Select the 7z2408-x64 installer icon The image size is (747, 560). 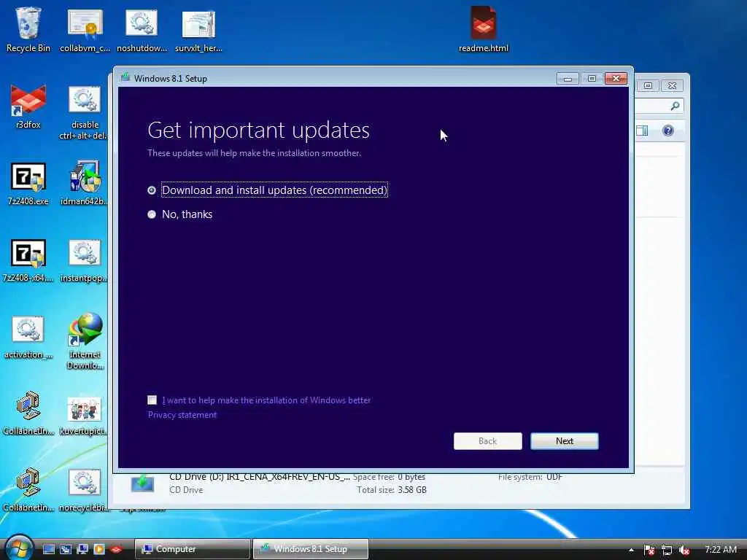point(28,260)
